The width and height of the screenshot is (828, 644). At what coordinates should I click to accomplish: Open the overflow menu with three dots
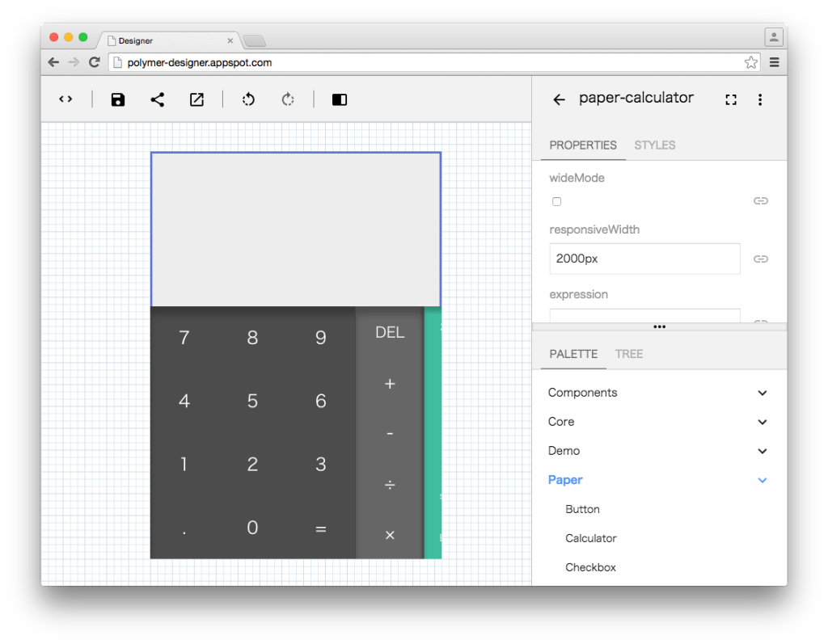pos(760,99)
